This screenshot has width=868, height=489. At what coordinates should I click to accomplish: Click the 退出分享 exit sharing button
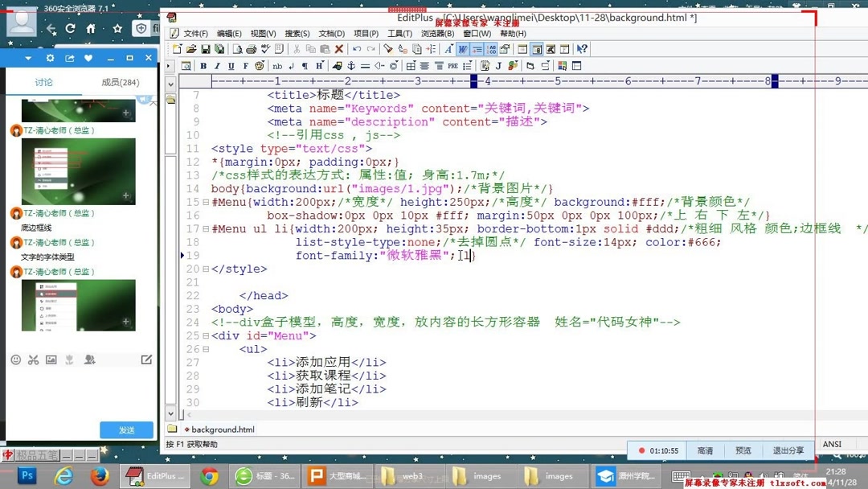click(788, 450)
